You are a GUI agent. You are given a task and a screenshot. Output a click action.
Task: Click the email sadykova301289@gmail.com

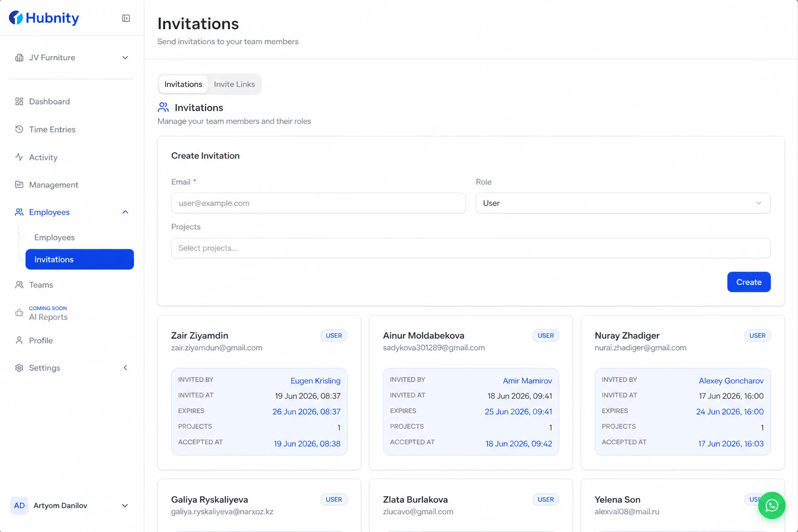434,348
